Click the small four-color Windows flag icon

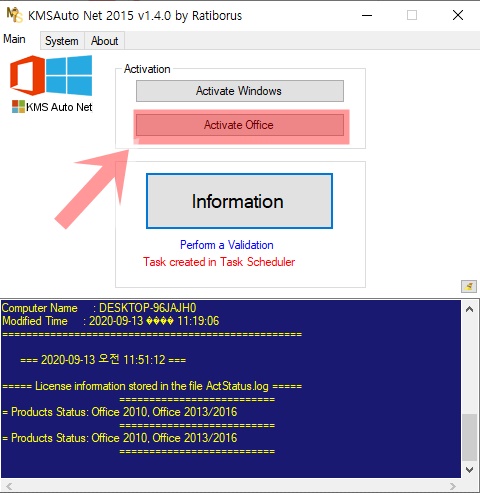pyautogui.click(x=18, y=107)
